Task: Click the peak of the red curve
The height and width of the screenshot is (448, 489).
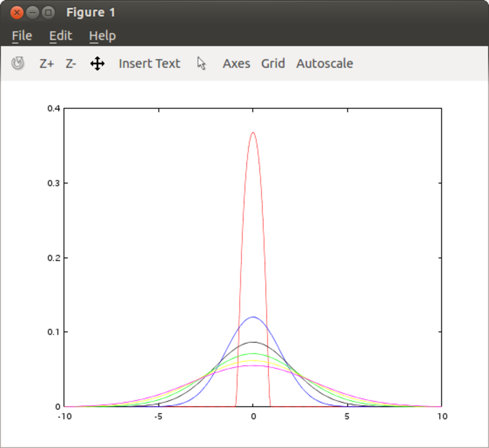Action: click(x=253, y=132)
